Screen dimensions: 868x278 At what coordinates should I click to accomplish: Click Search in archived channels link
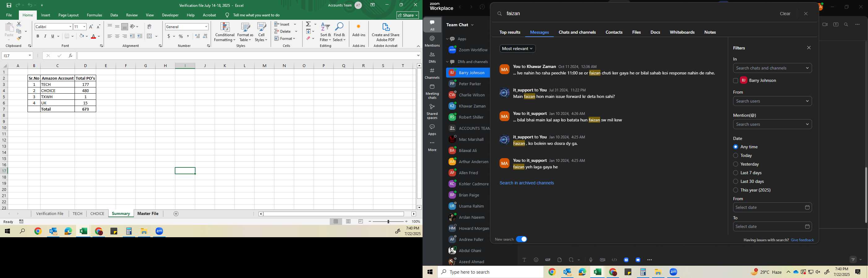(526, 183)
